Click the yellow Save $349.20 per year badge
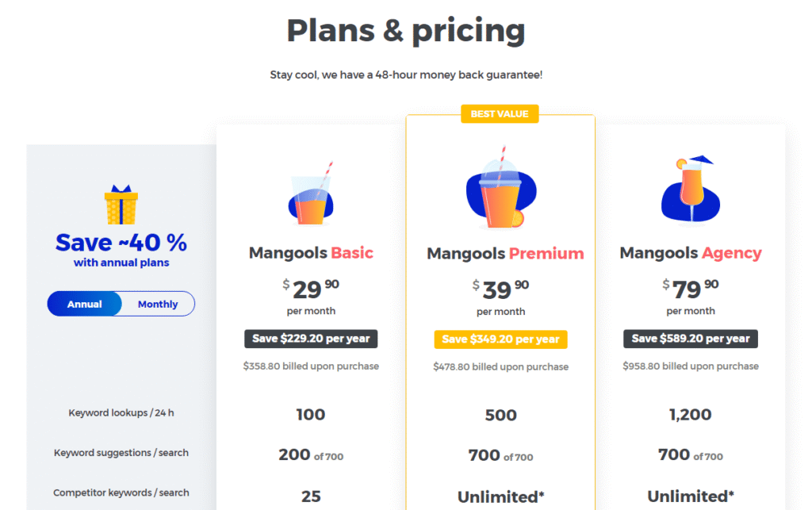 [x=500, y=339]
